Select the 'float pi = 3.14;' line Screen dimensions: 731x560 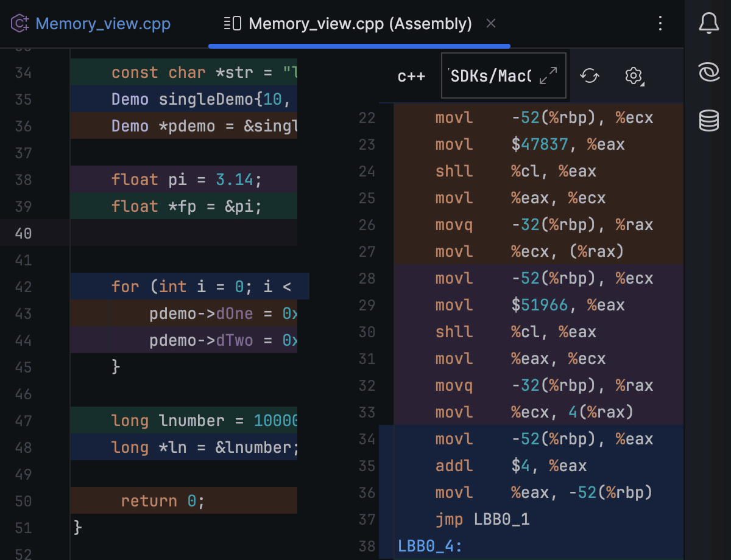click(186, 180)
